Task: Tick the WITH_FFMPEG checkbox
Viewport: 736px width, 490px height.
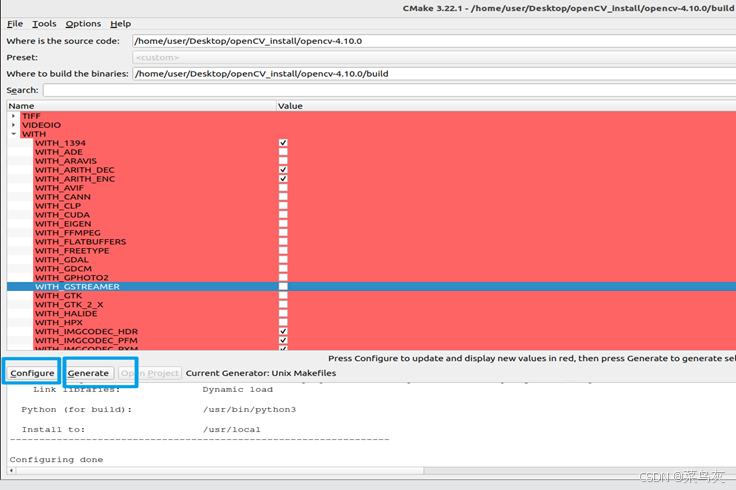Action: pyautogui.click(x=283, y=232)
